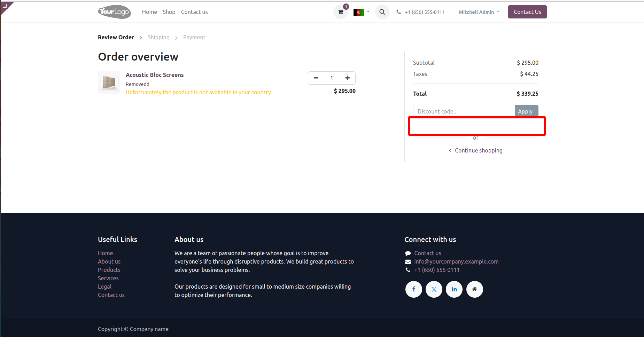Open footer About us link
This screenshot has width=644, height=337.
pos(109,261)
